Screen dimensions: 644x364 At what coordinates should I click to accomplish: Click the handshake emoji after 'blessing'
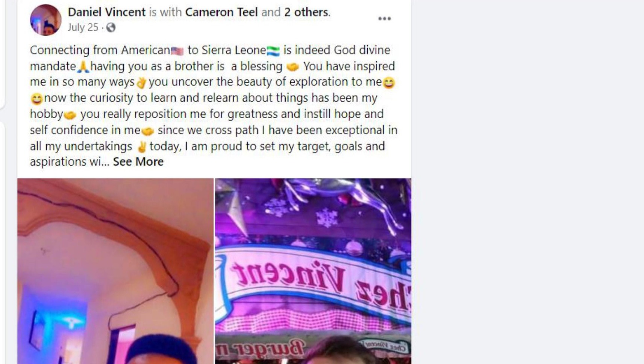click(x=292, y=67)
